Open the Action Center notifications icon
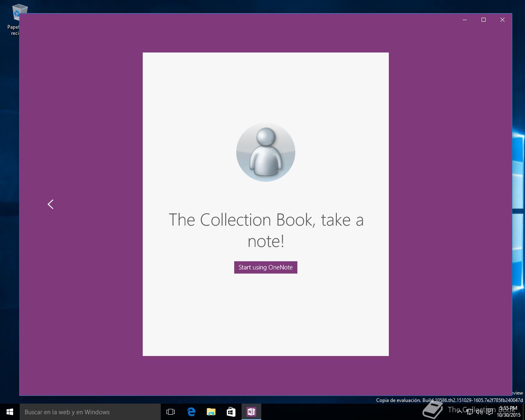This screenshot has height=420, width=525. pyautogui.click(x=489, y=412)
